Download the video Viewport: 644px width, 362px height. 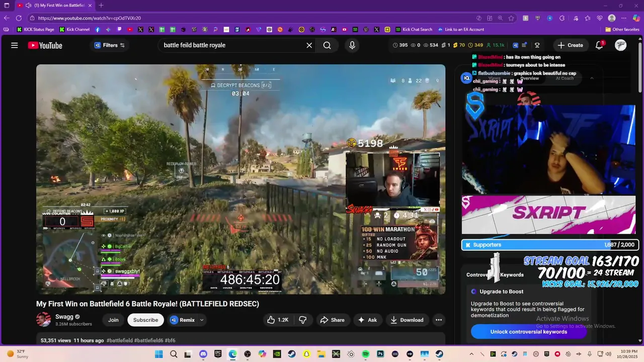[x=407, y=320]
